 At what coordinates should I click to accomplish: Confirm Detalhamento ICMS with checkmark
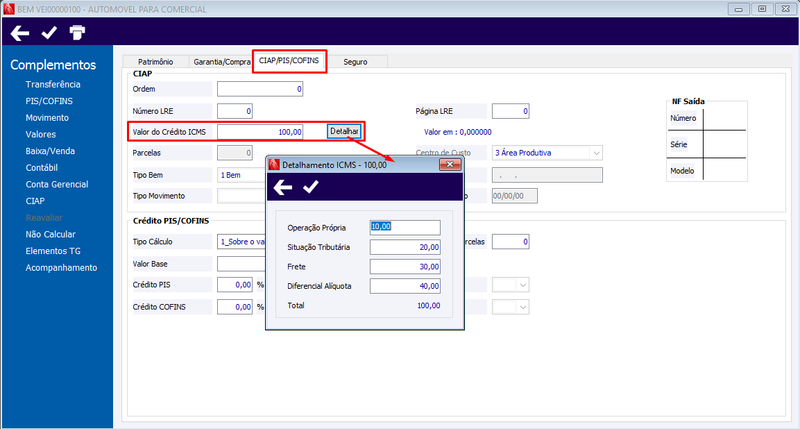click(311, 187)
